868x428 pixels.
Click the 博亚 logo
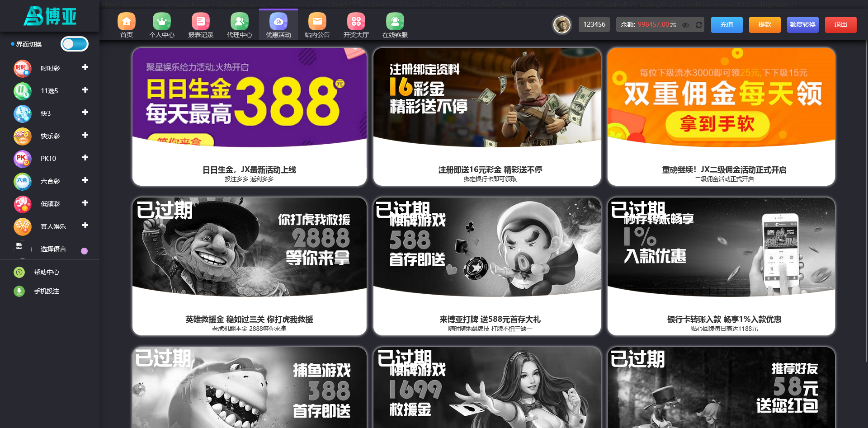[50, 16]
